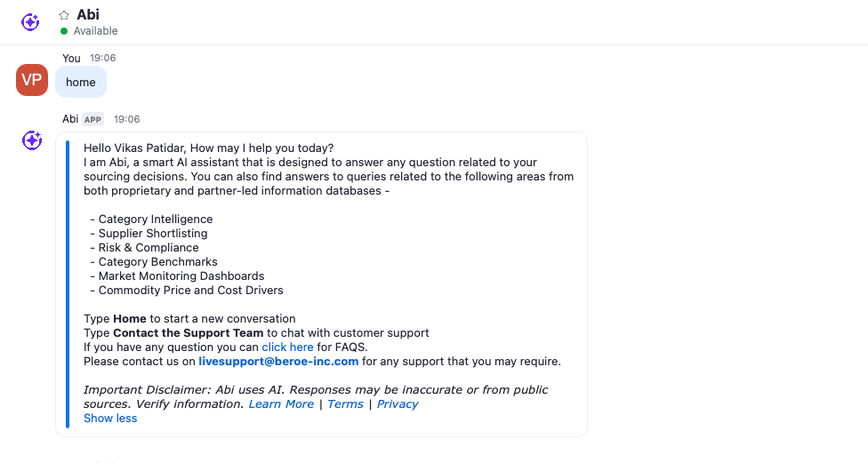Click the livesupport@beroe-inc.com email link
This screenshot has height=463, width=868.
point(278,362)
